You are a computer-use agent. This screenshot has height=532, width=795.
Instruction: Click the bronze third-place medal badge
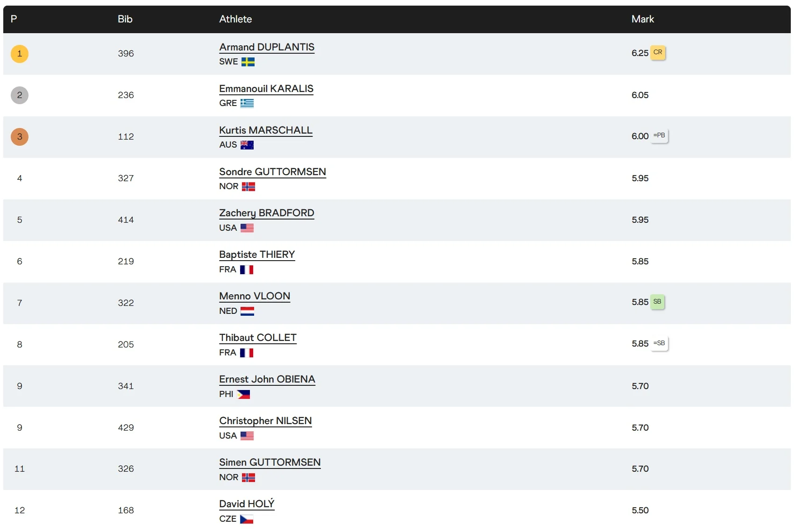20,137
